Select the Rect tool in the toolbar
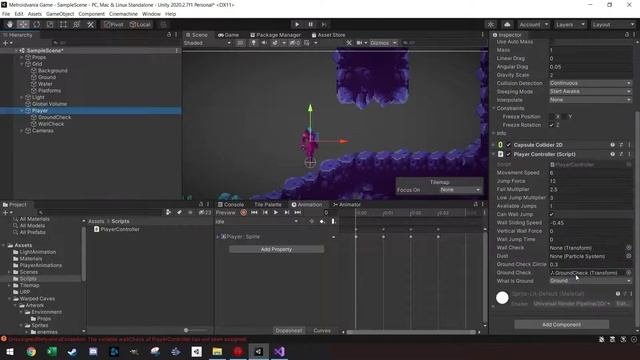This screenshot has height=360, width=640. pos(63,24)
